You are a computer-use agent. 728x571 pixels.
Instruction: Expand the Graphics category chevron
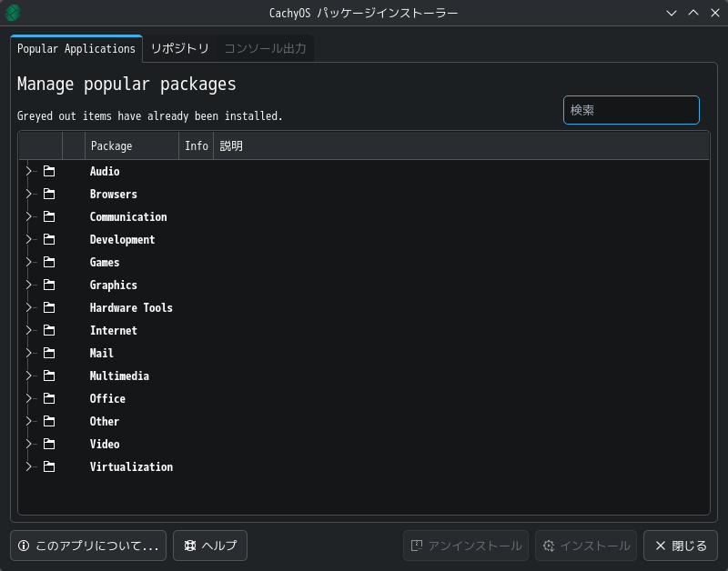point(29,285)
